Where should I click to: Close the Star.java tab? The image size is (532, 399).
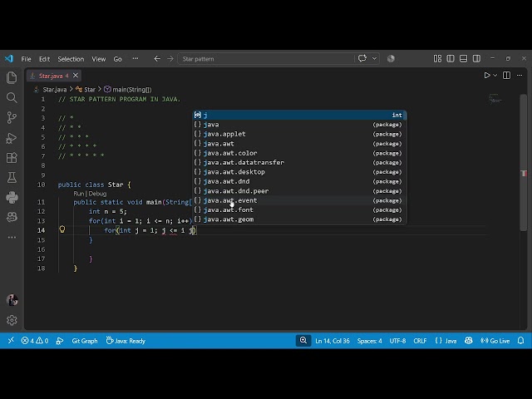click(x=76, y=76)
